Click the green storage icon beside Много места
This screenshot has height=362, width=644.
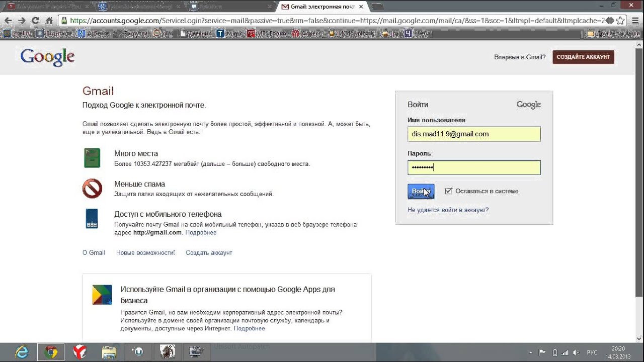(x=92, y=158)
